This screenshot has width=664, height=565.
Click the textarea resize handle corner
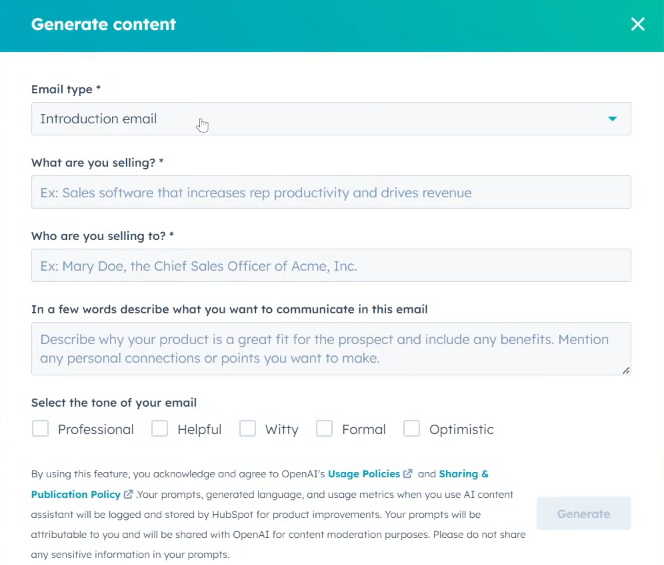(x=626, y=370)
